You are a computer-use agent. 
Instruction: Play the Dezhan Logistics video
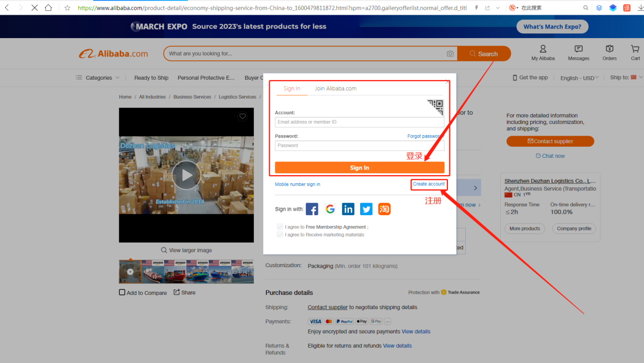pyautogui.click(x=186, y=175)
